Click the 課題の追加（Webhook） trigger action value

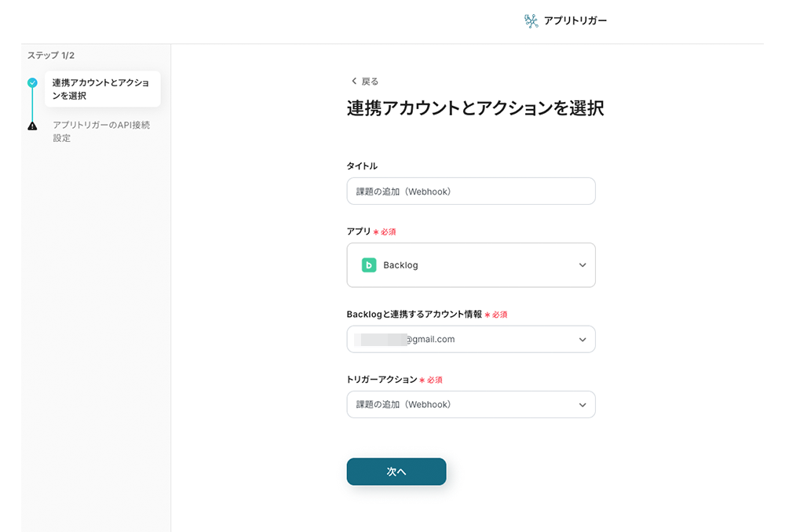click(x=403, y=405)
